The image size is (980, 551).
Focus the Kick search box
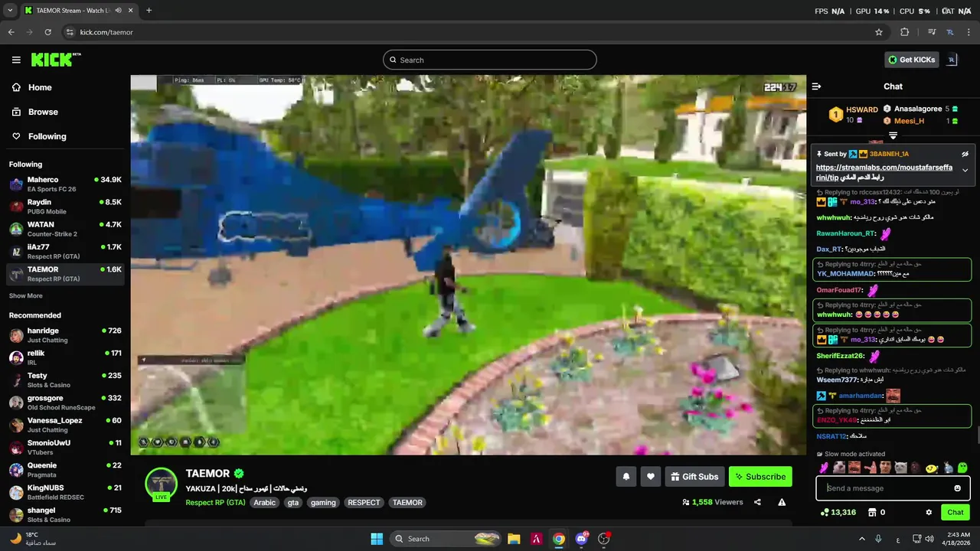pyautogui.click(x=490, y=60)
